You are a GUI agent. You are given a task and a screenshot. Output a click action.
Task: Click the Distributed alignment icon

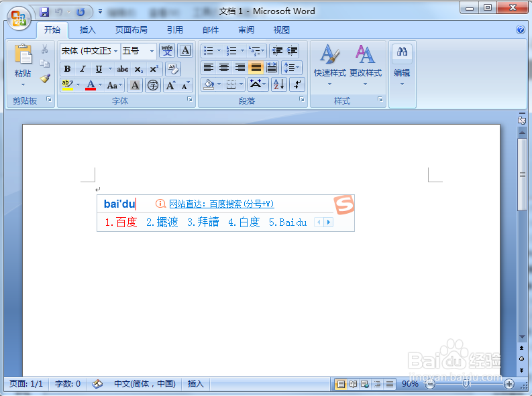272,68
